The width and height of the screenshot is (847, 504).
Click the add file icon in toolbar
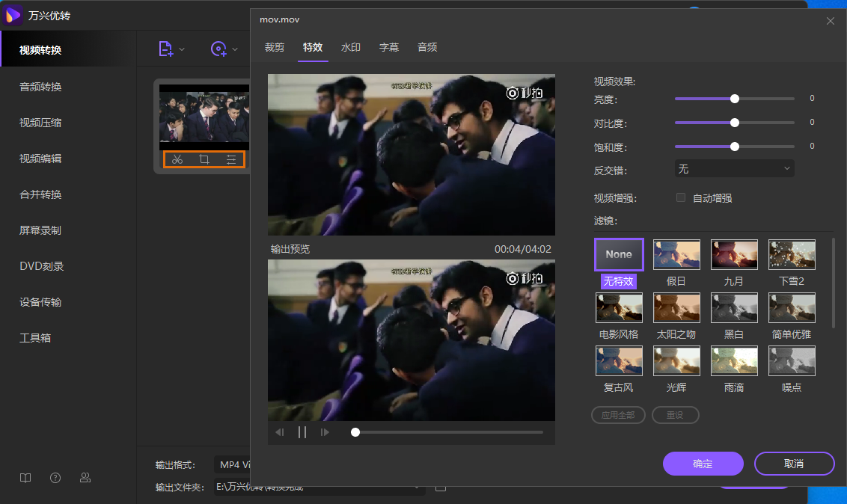(165, 49)
